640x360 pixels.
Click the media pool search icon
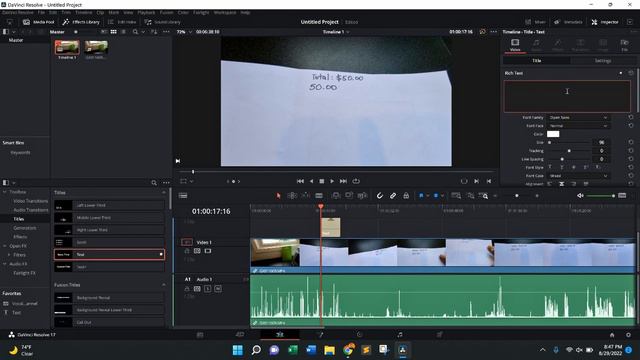tap(135, 32)
